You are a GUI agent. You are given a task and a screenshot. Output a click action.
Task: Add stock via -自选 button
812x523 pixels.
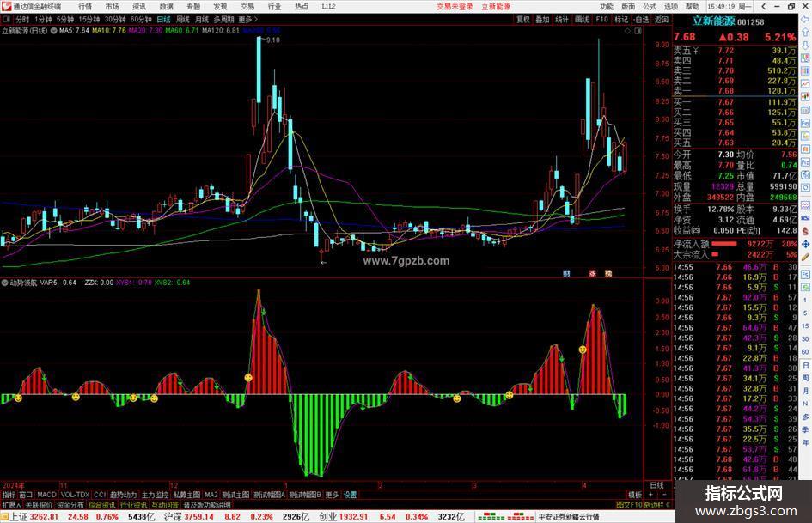point(641,19)
